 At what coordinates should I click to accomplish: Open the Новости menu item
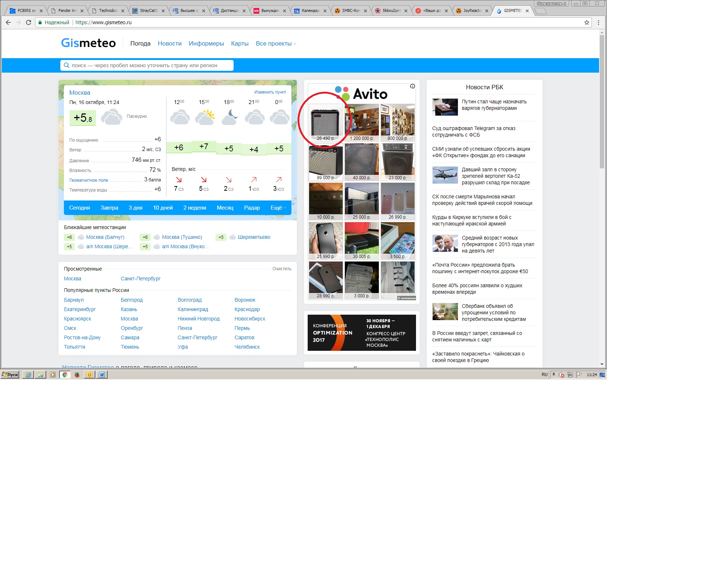(x=169, y=44)
